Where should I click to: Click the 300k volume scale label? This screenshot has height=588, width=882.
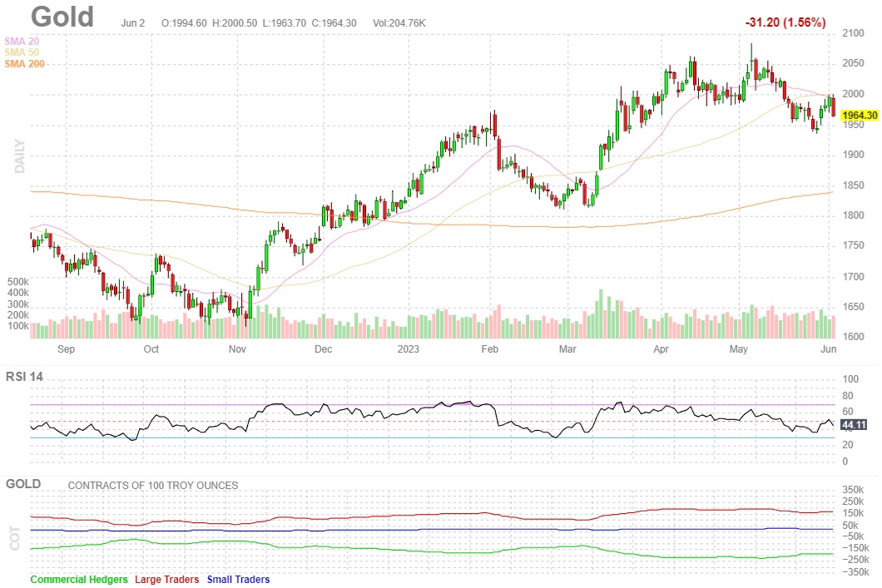(18, 304)
